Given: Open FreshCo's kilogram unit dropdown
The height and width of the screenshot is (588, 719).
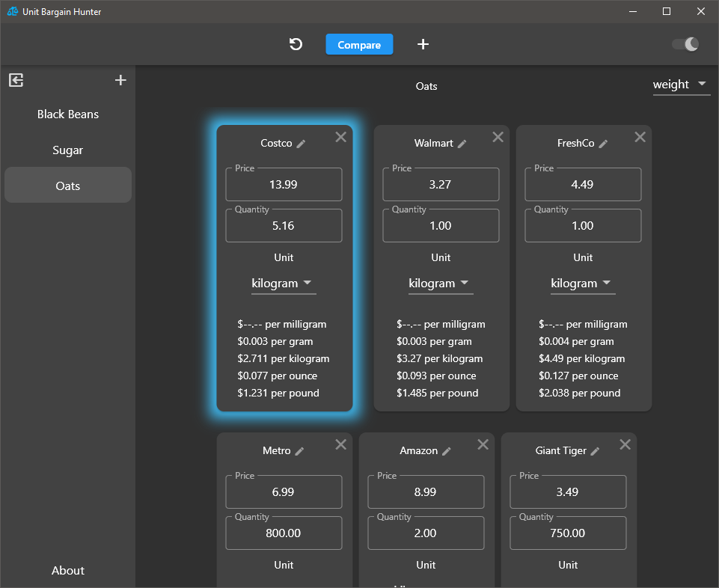Looking at the screenshot, I should point(582,284).
